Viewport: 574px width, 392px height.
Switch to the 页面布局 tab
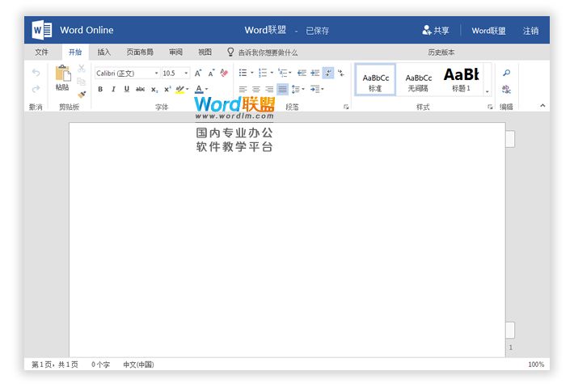point(140,52)
